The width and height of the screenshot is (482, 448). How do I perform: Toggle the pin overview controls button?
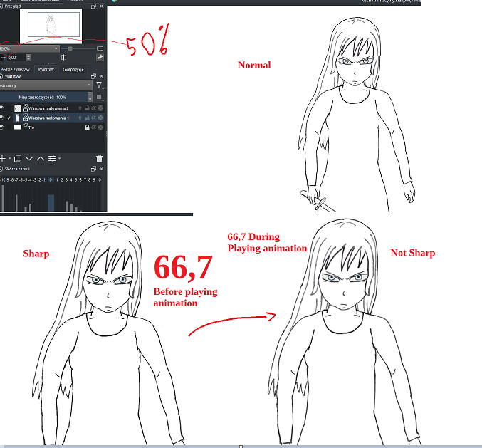pos(100,58)
